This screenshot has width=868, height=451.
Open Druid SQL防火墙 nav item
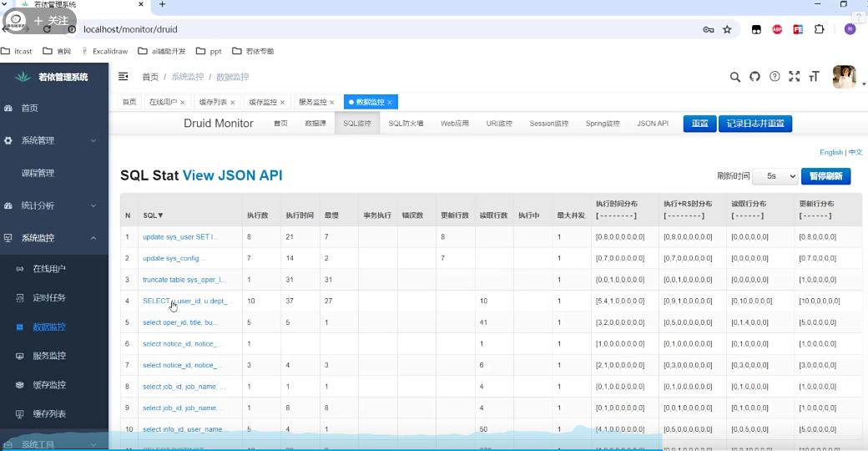[x=406, y=124]
